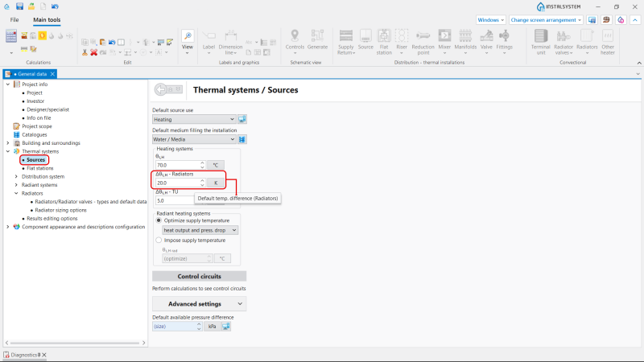The height and width of the screenshot is (362, 644).
Task: Click the Save floppy disk icon
Action: click(x=19, y=6)
